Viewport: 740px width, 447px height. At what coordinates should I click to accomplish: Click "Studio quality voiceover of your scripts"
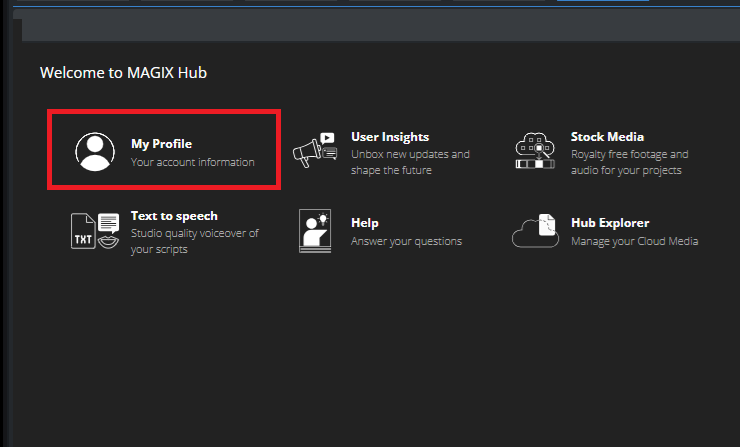click(194, 241)
